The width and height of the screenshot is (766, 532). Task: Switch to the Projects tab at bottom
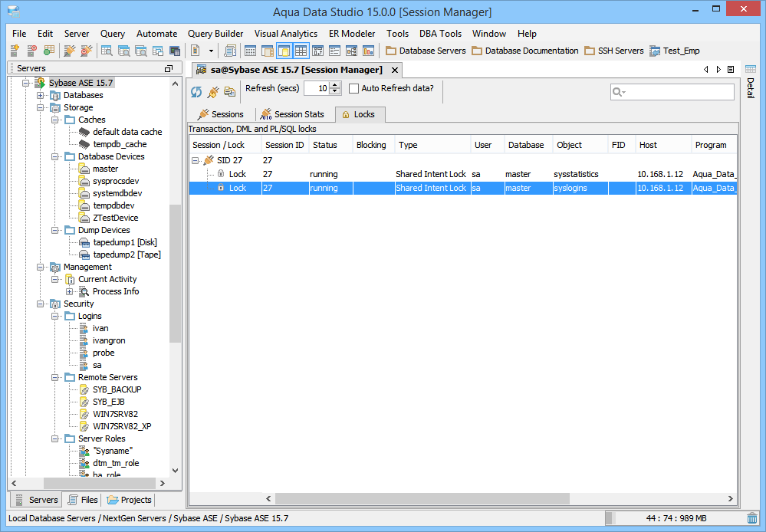pos(129,500)
